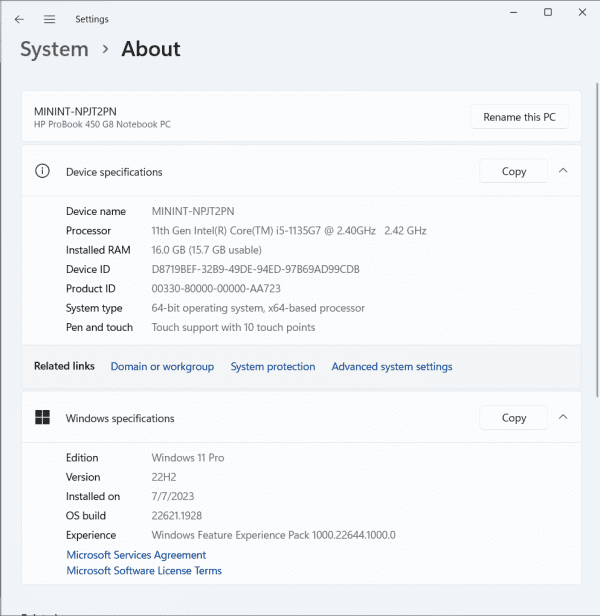
Task: Open System protection link
Action: (273, 367)
